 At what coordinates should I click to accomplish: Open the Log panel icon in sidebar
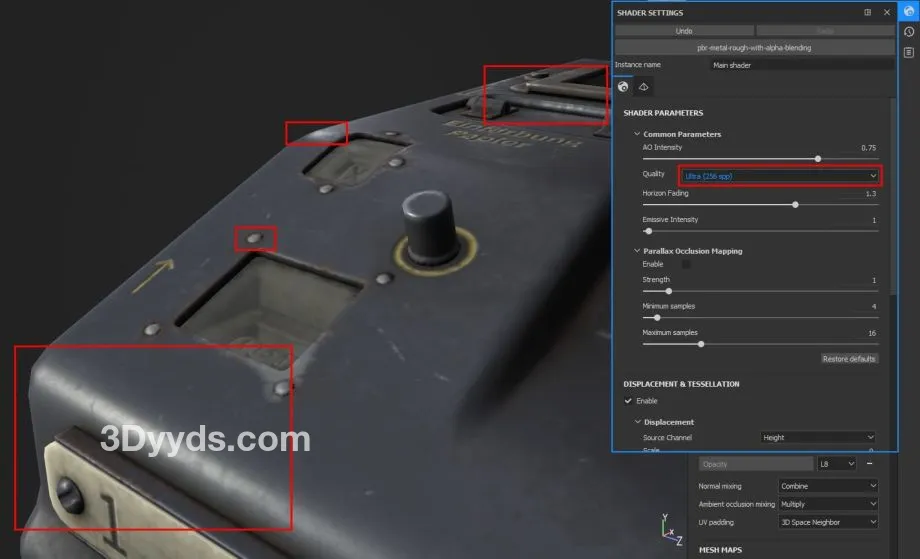909,52
